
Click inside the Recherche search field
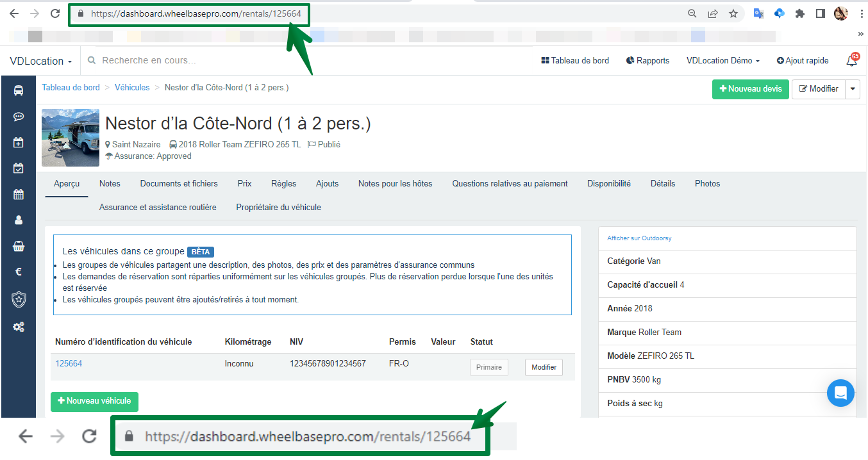coord(160,60)
